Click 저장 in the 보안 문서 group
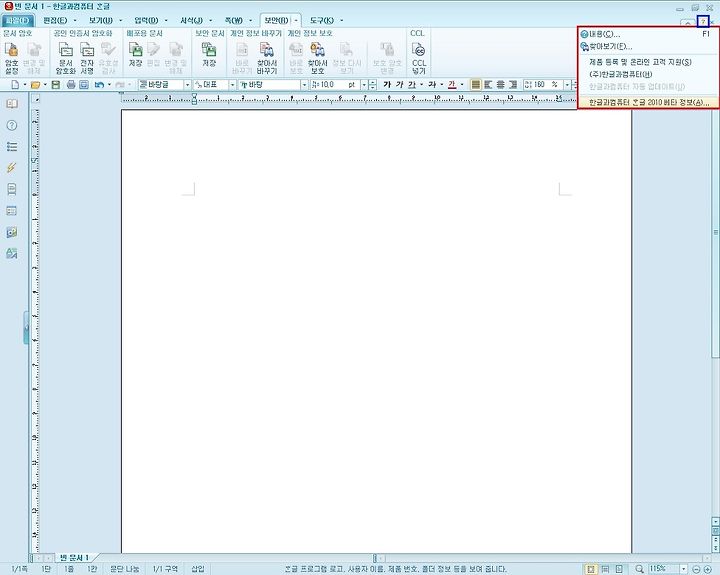Screen dimensions: 720x575 (x=209, y=55)
